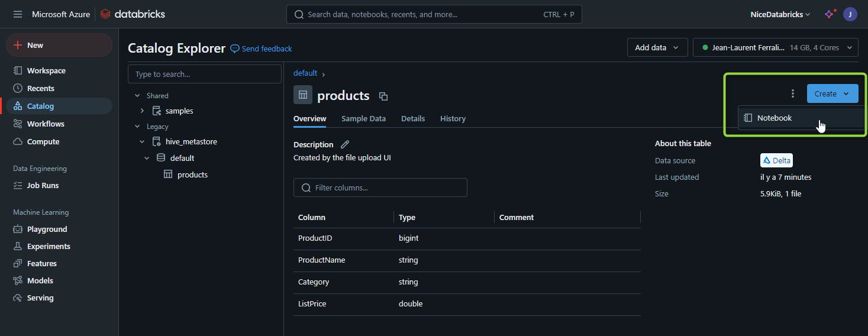Viewport: 868px width, 336px height.
Task: Click the Job Runs list icon
Action: [18, 185]
